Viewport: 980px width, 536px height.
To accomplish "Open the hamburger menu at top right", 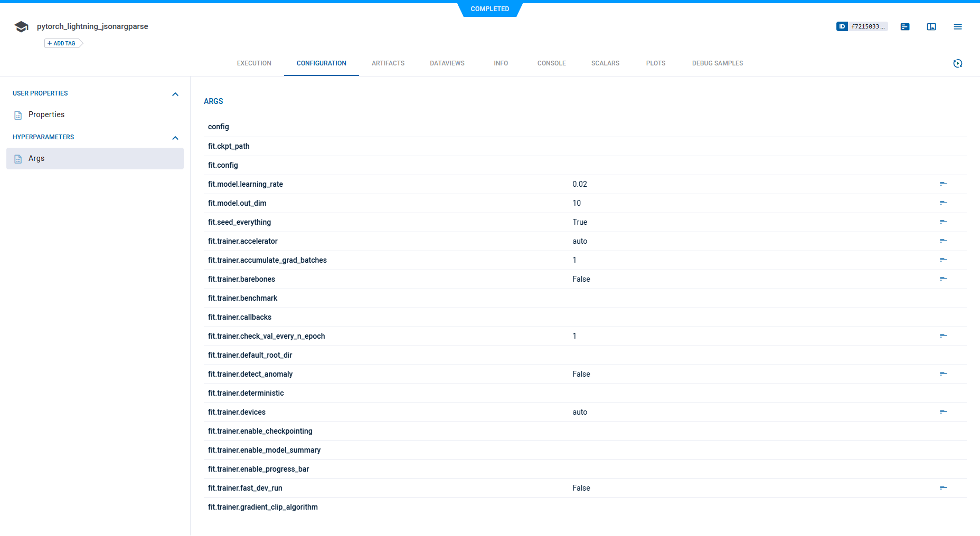I will 958,26.
